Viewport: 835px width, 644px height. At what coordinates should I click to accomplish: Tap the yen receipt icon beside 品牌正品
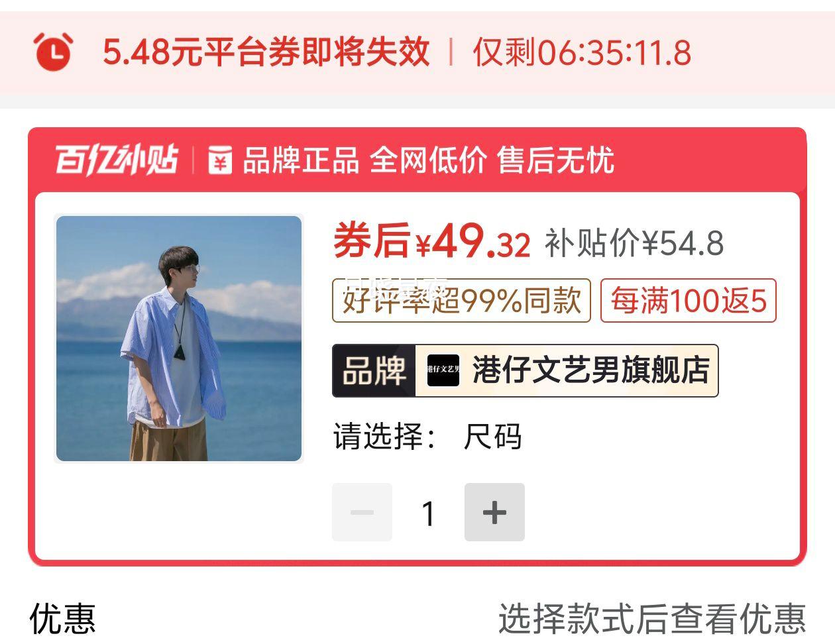coord(220,160)
